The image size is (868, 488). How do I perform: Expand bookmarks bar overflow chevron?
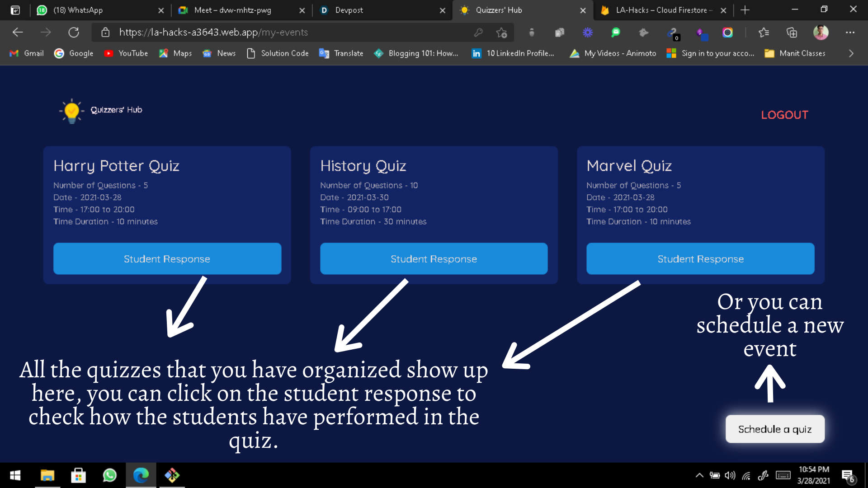851,53
